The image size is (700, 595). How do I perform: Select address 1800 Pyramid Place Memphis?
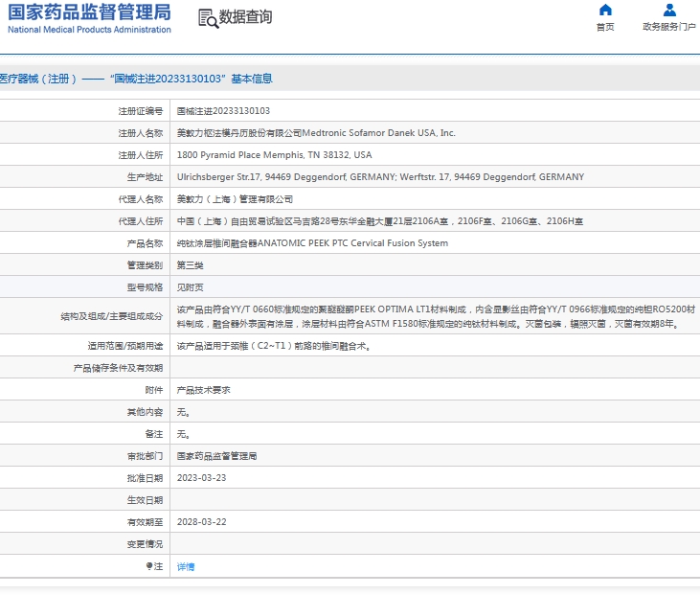[x=274, y=155]
